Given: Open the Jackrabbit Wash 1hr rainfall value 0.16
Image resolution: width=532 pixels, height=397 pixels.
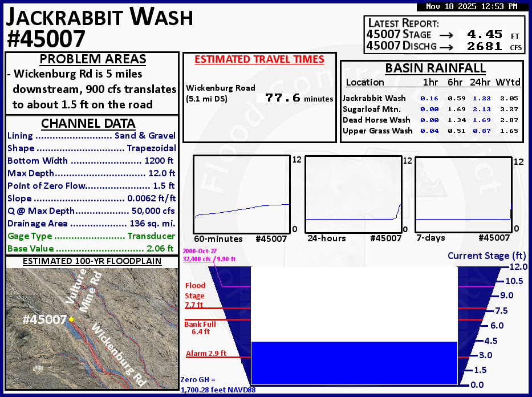Looking at the screenshot, I should pos(431,98).
